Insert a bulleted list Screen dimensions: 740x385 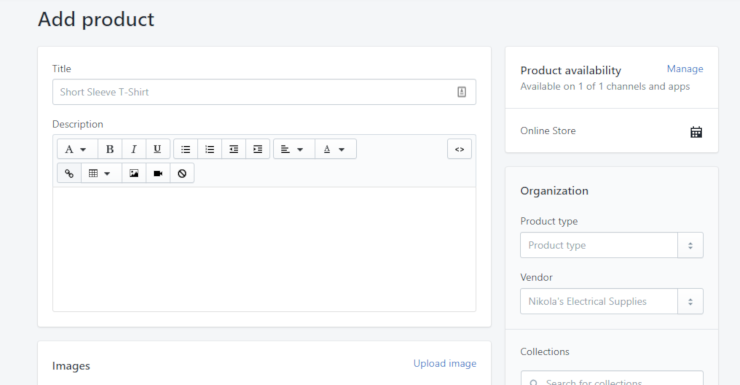[x=186, y=149]
